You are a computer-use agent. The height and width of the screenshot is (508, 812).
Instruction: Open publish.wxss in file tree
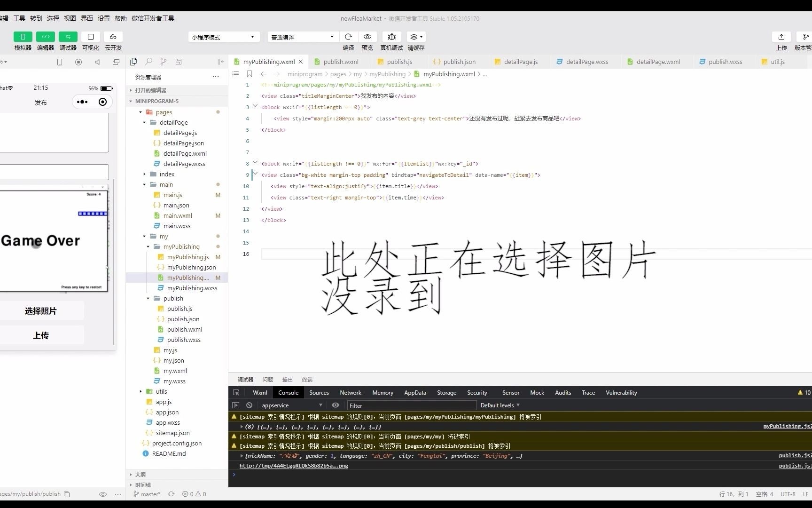pos(184,340)
